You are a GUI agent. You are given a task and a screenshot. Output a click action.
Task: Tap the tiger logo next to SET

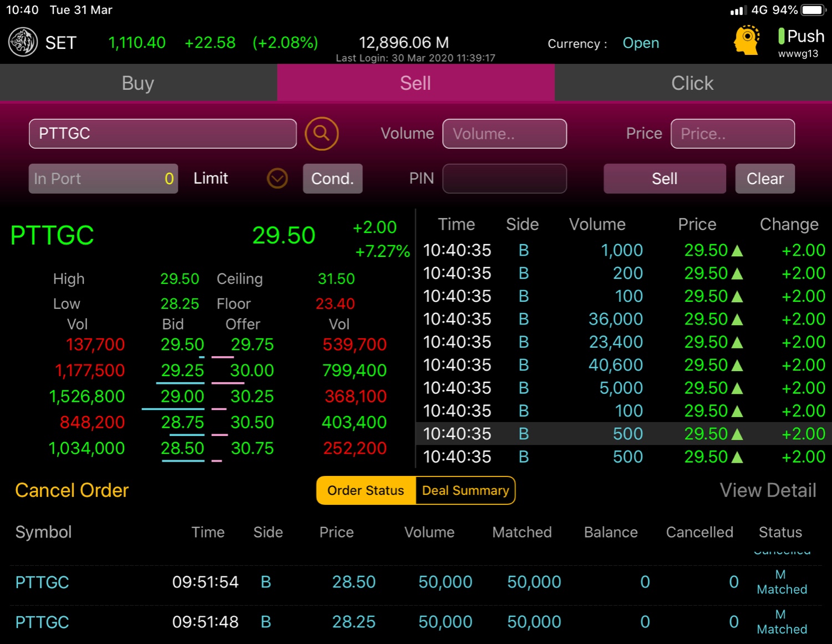point(23,43)
